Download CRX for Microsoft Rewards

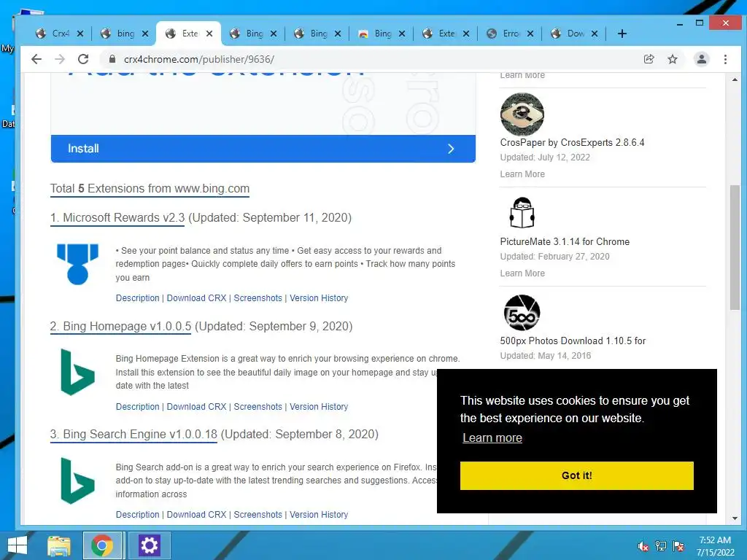pyautogui.click(x=196, y=298)
